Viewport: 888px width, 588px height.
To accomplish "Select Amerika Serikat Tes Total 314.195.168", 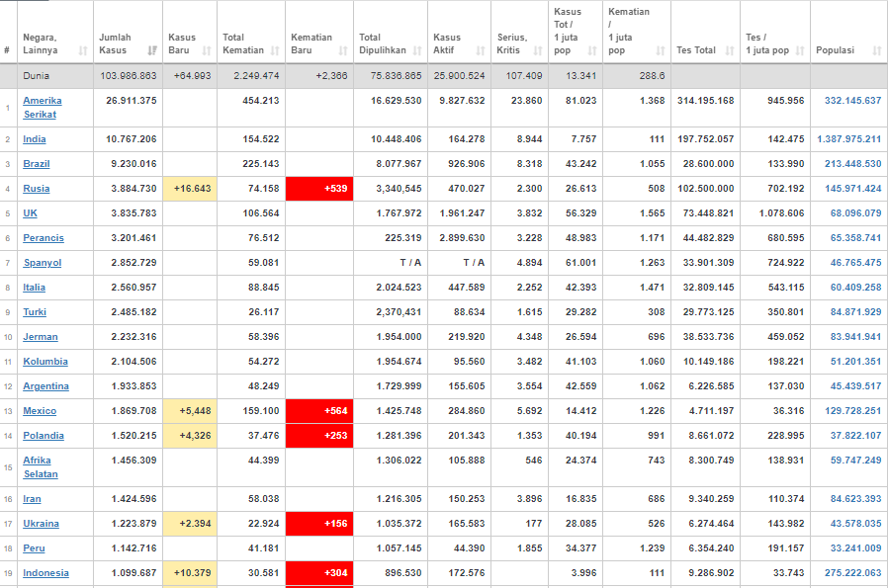I will tap(706, 101).
